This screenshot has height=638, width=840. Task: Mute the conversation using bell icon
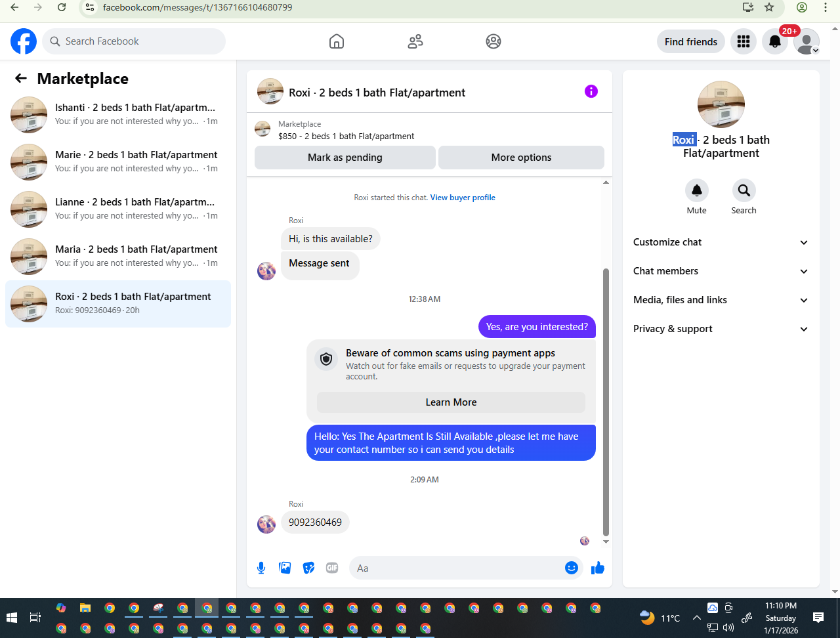click(697, 190)
